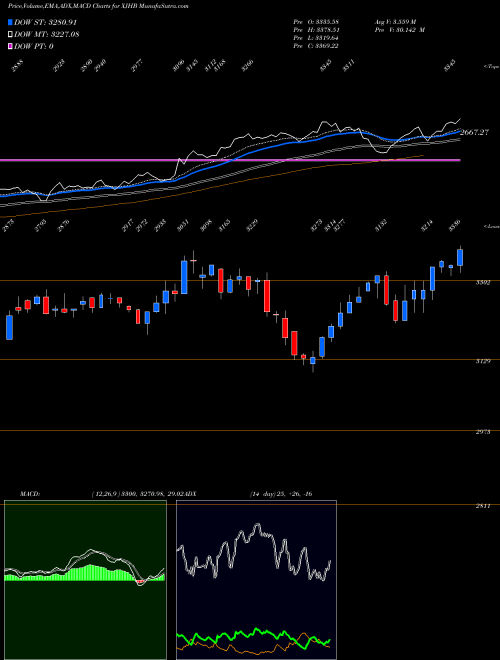Click the 'DOW MT: 3227.08' legend text

pyautogui.click(x=47, y=35)
